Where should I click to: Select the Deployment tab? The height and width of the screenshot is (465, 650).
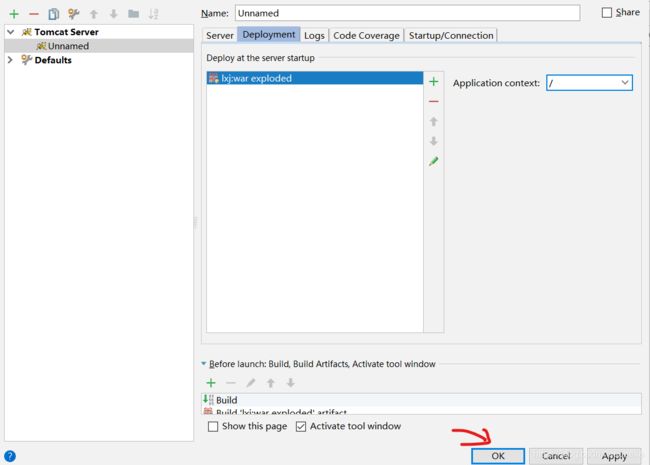269,35
